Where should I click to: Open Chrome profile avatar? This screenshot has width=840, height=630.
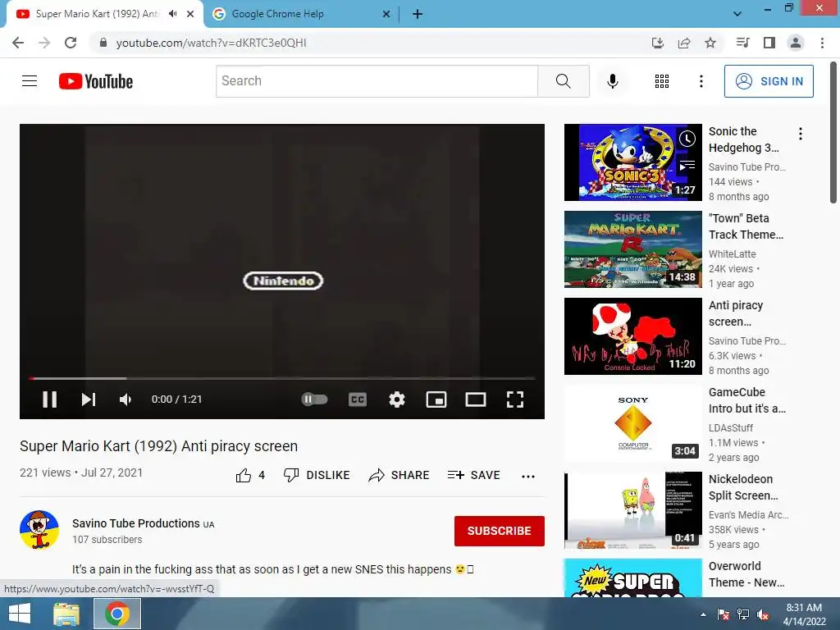pyautogui.click(x=796, y=43)
